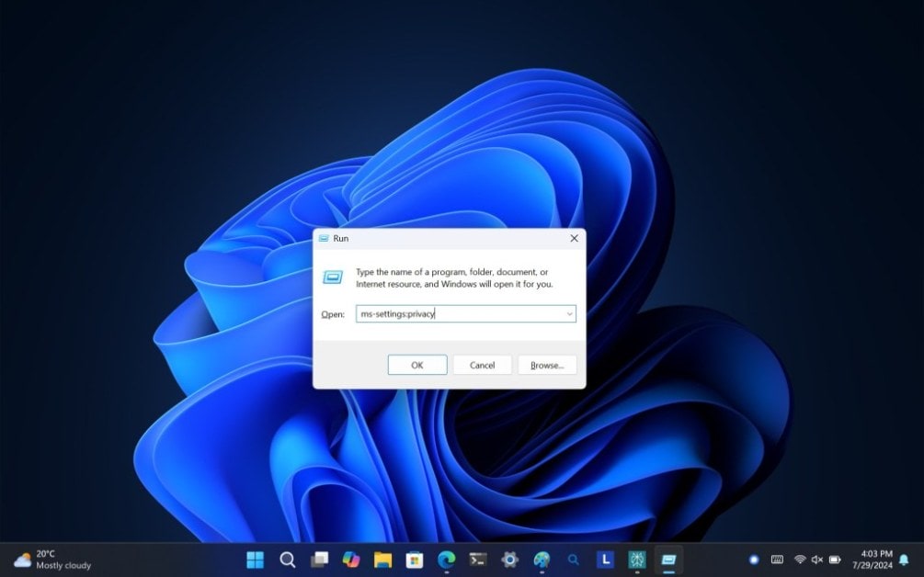Check battery status in the system tray
Screen dimensions: 924x577
point(835,560)
